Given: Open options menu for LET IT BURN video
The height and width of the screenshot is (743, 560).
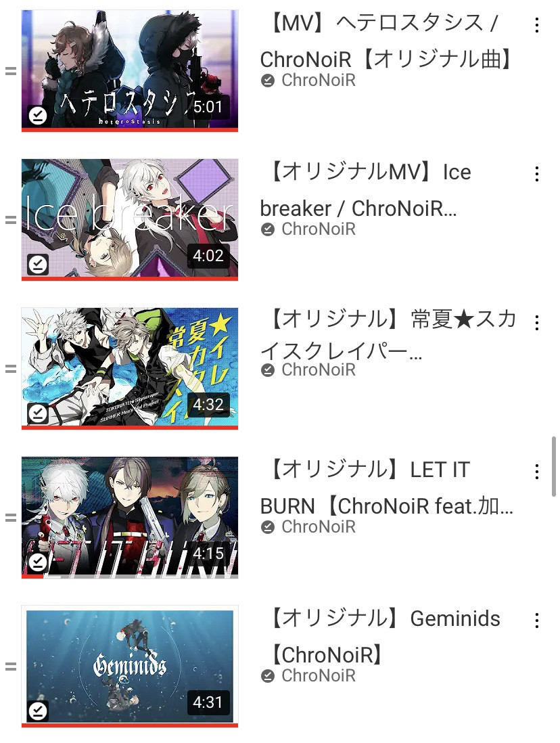Looking at the screenshot, I should click(x=536, y=472).
